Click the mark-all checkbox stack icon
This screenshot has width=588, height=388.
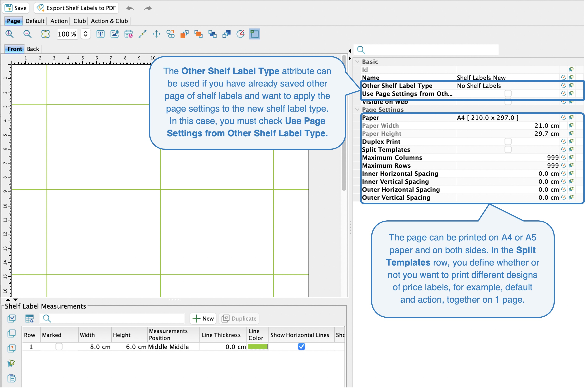click(11, 319)
